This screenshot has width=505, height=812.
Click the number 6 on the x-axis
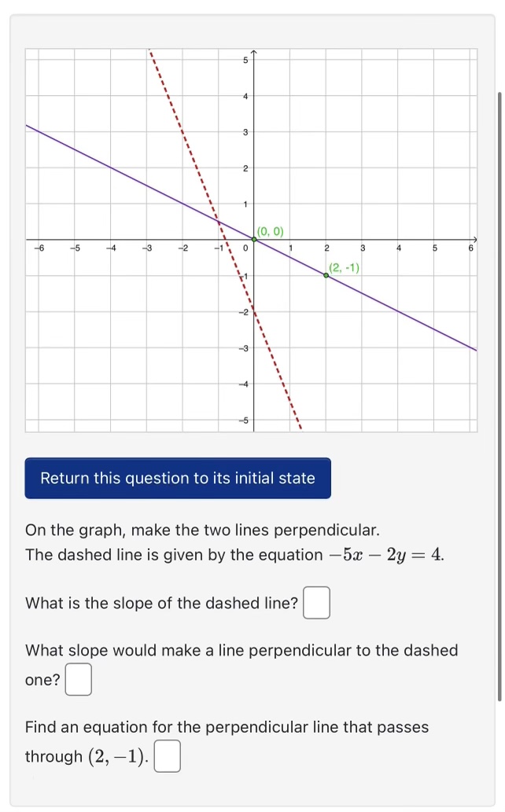(x=469, y=248)
